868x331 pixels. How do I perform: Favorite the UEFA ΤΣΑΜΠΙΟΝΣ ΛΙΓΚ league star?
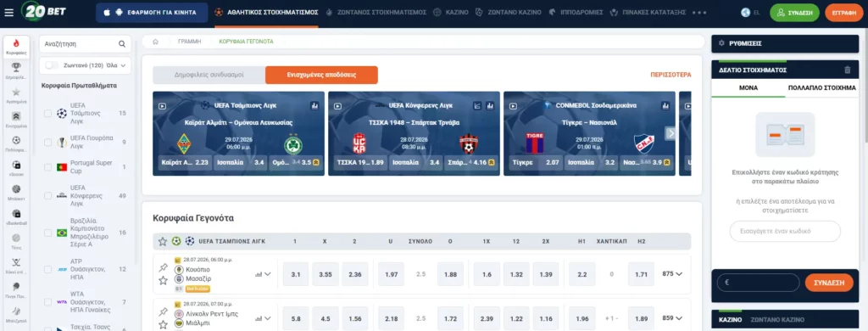(x=163, y=241)
